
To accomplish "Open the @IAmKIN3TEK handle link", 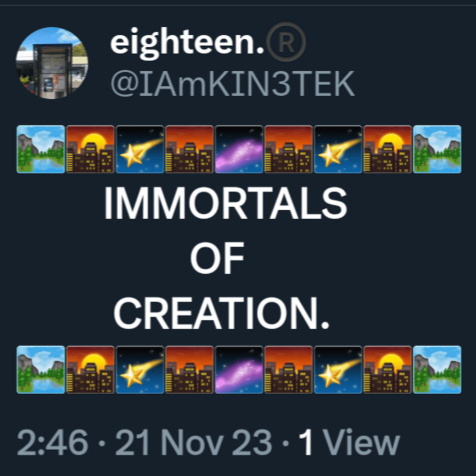I will [232, 83].
